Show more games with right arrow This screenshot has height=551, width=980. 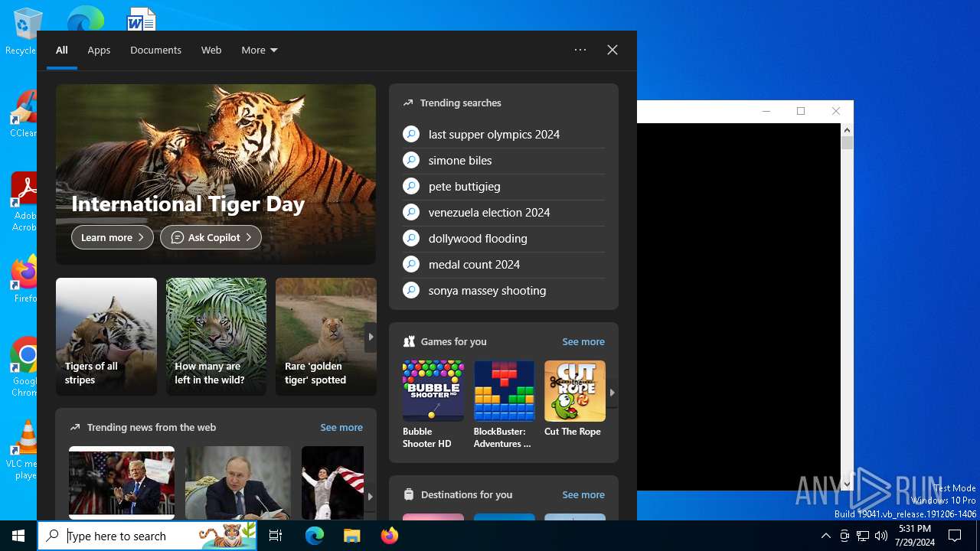pos(612,393)
